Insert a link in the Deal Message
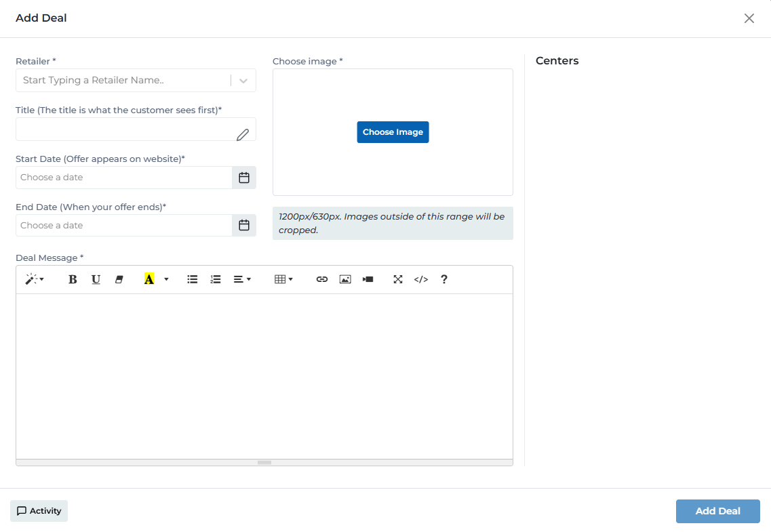The width and height of the screenshot is (771, 532). 321,279
